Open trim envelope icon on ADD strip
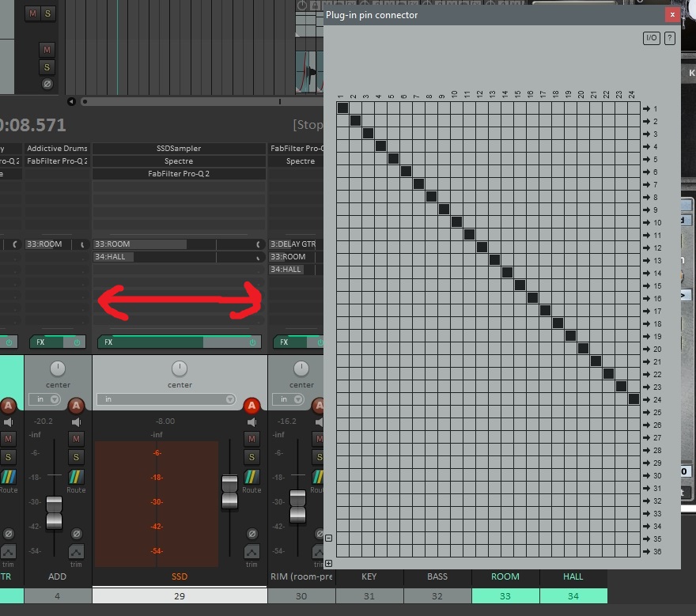 (76, 552)
